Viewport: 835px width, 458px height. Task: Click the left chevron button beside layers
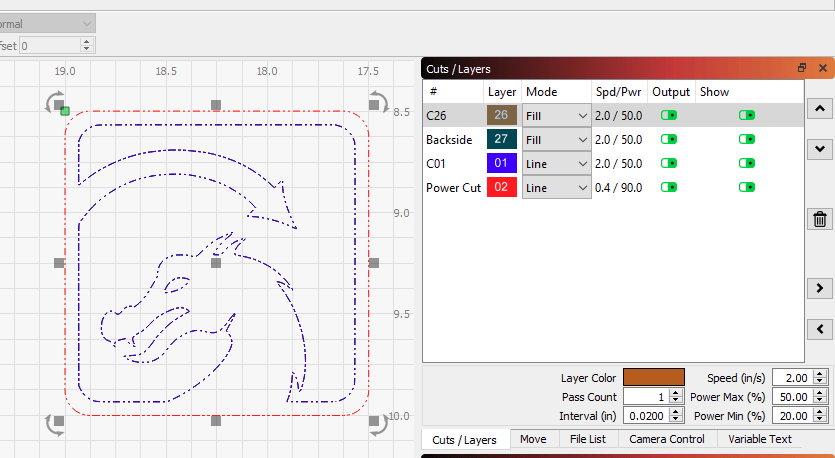(820, 329)
